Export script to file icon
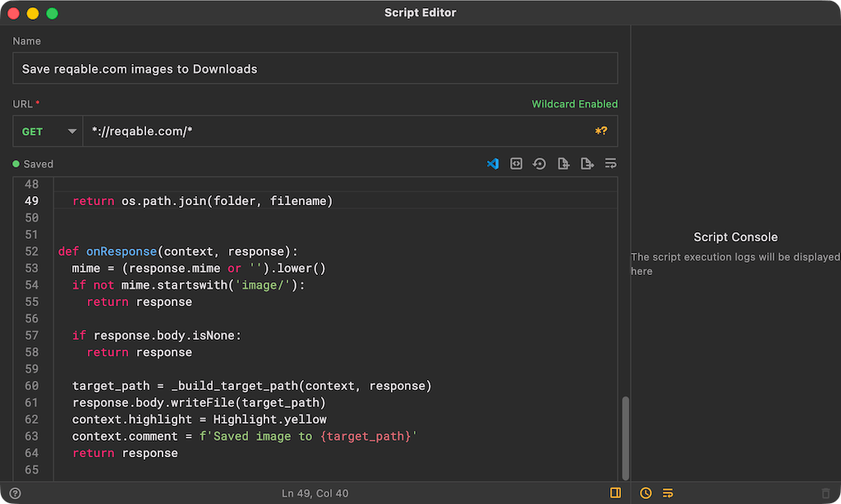The width and height of the screenshot is (841, 504). 586,163
